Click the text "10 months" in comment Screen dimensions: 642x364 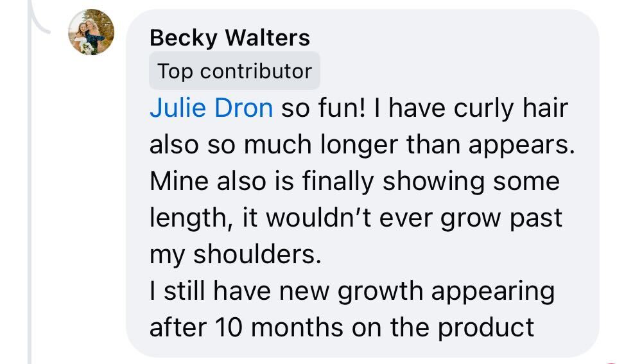[x=279, y=328]
